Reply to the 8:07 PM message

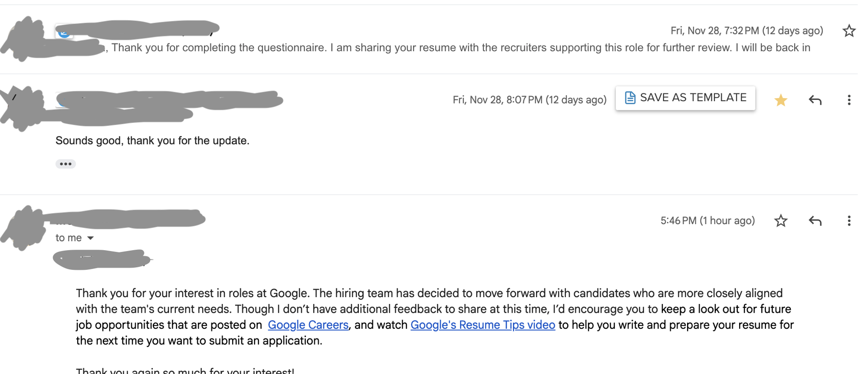tap(815, 100)
